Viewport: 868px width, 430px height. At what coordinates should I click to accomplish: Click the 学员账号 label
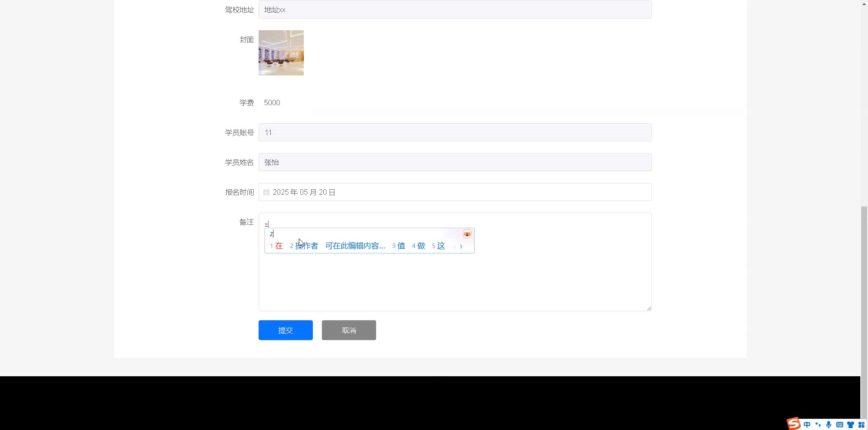[x=240, y=132]
